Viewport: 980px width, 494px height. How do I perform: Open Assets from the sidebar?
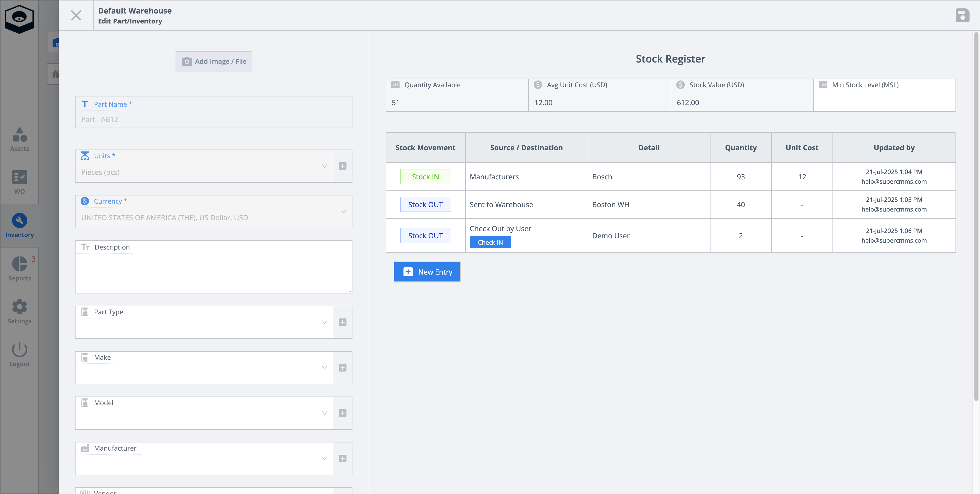pyautogui.click(x=19, y=139)
